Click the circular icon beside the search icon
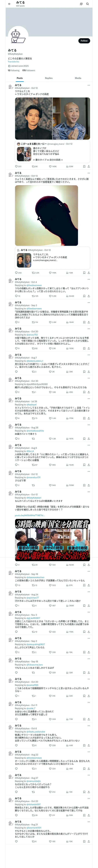 pyautogui.click(x=81, y=4)
